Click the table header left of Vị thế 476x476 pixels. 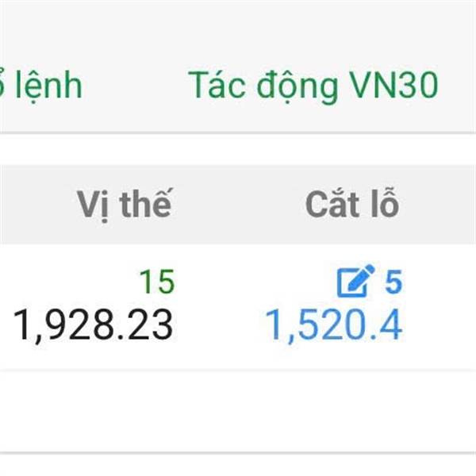pyautogui.click(x=36, y=204)
